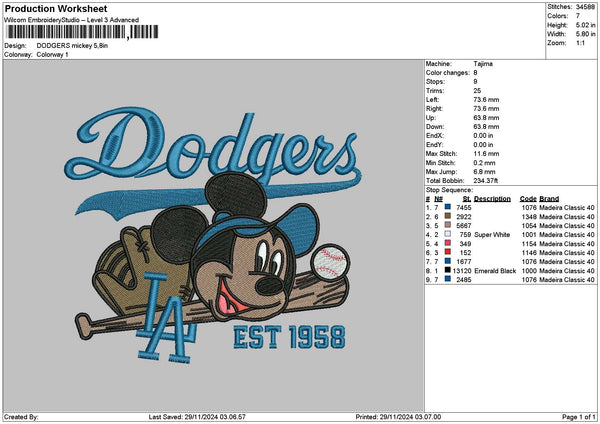
Task: Click stitch count 7455 in stop row 1
Action: pyautogui.click(x=464, y=207)
